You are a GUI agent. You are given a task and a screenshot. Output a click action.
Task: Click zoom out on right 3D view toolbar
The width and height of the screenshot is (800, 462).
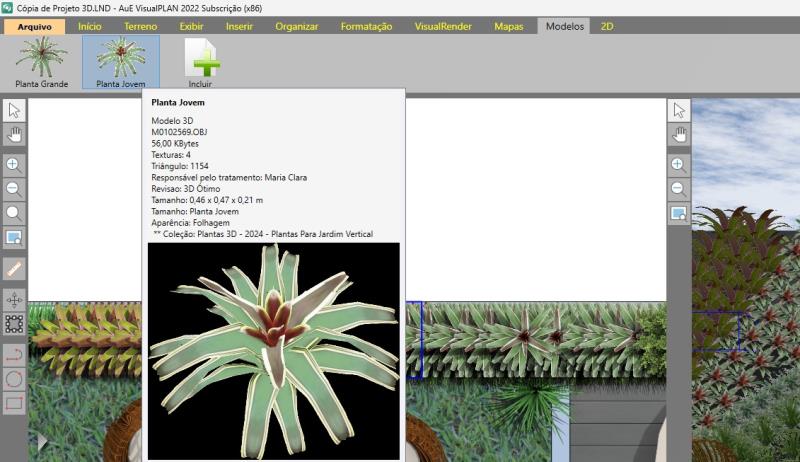point(679,189)
